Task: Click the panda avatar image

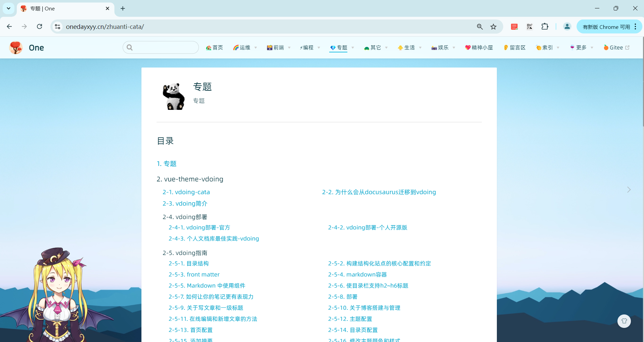Action: pyautogui.click(x=173, y=96)
